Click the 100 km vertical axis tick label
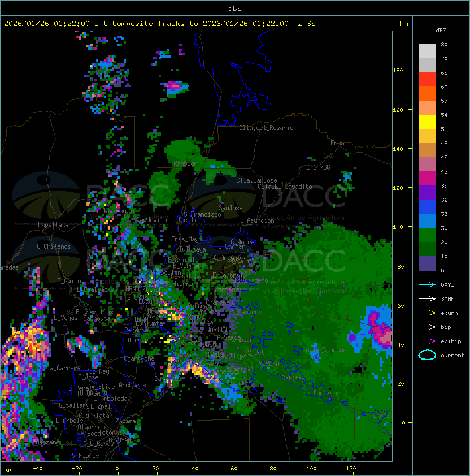 [398, 227]
